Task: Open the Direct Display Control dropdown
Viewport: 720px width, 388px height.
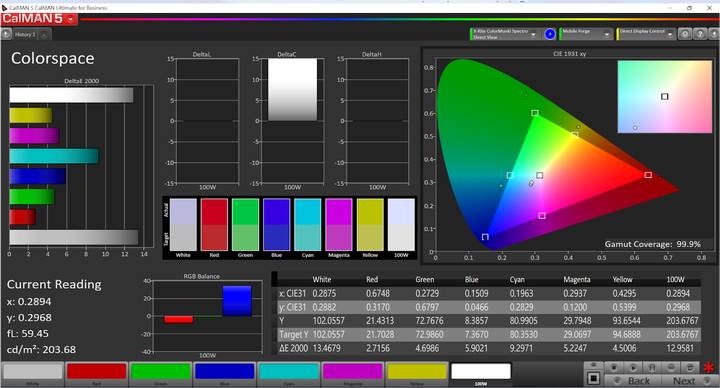Action: pos(670,34)
